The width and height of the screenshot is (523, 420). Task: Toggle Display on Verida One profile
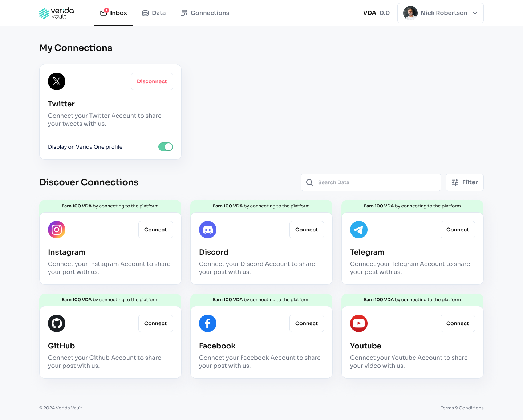(166, 147)
